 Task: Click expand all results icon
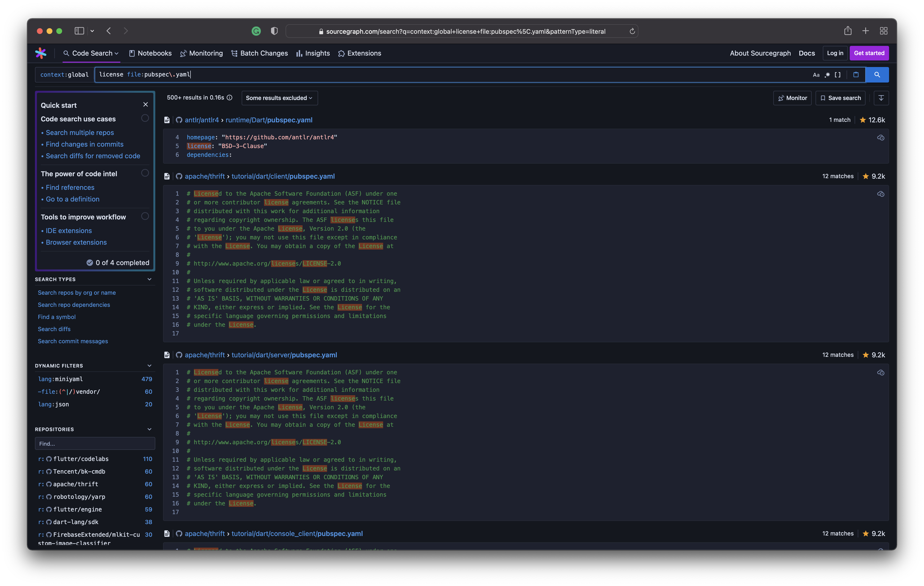881,98
